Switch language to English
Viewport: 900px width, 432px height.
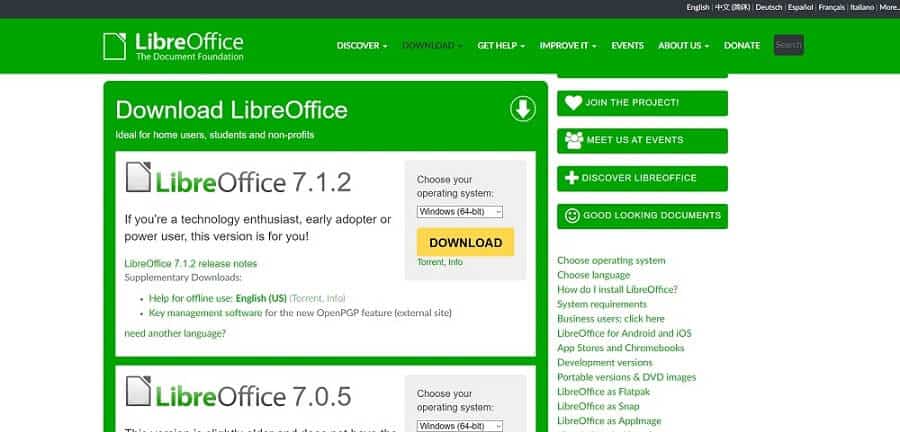tap(698, 7)
